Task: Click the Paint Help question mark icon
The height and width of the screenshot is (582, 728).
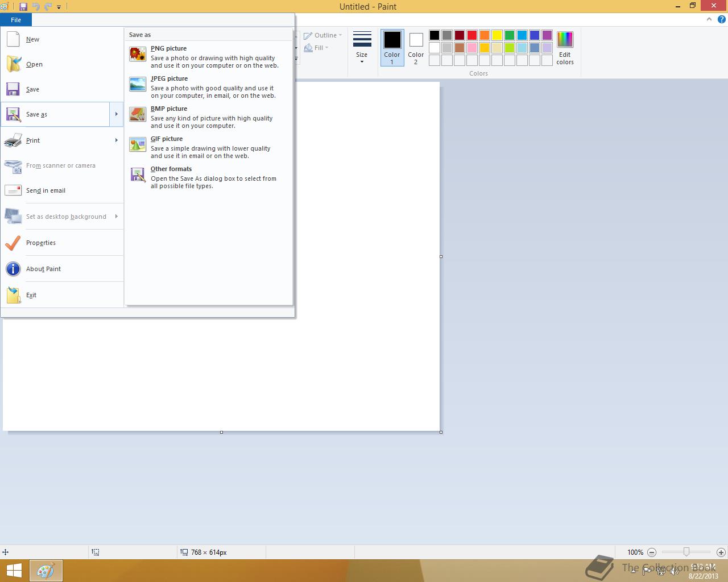Action: click(721, 19)
